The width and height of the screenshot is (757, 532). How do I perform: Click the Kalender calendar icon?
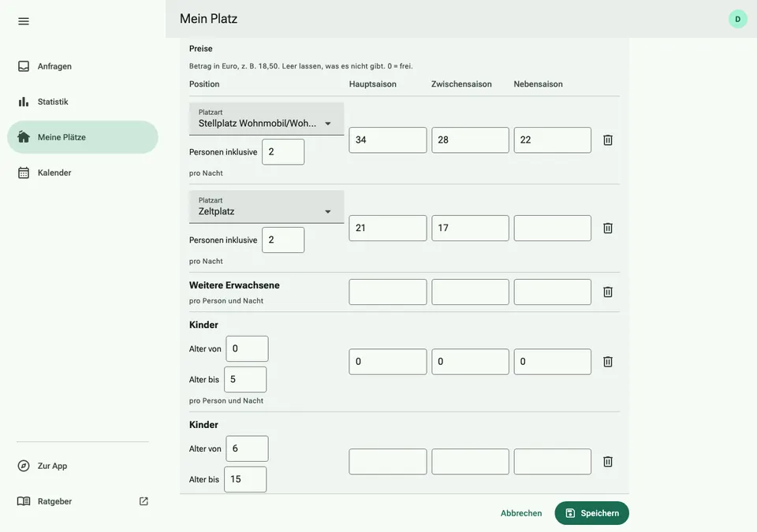coord(23,173)
